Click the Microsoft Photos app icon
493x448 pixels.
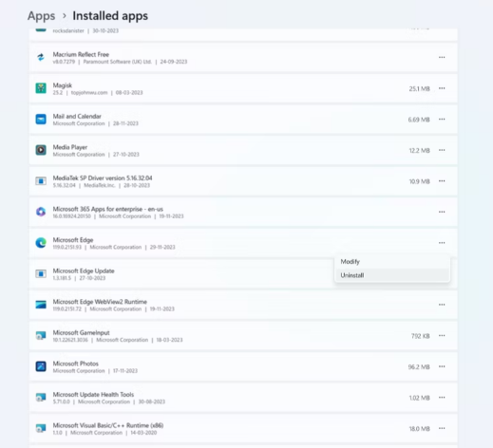tap(41, 366)
